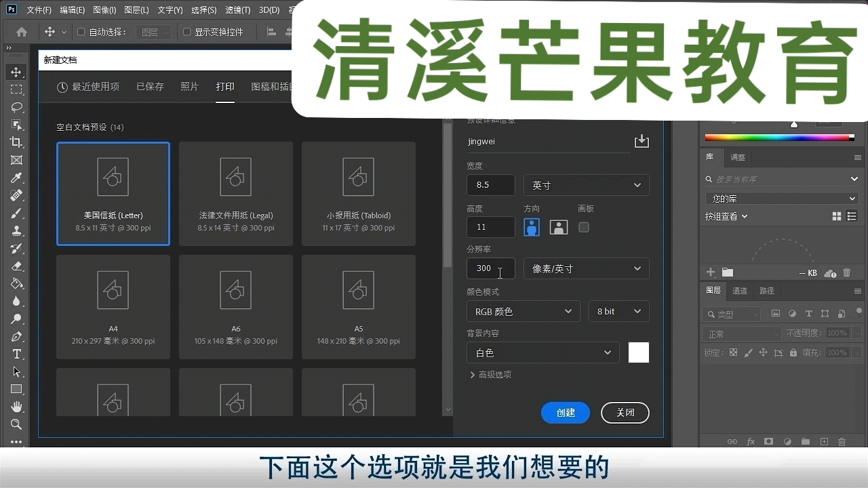868x488 pixels.
Task: Select the Path Selection tool
Action: (16, 371)
